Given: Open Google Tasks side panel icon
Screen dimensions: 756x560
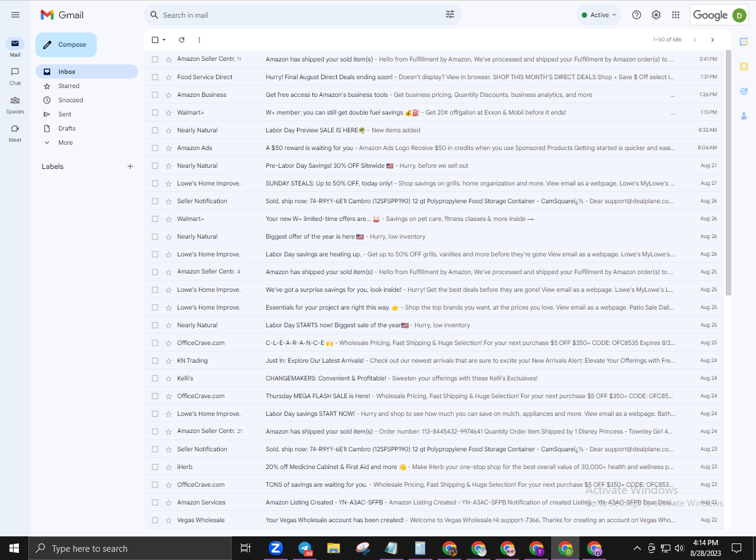Looking at the screenshot, I should click(x=744, y=91).
